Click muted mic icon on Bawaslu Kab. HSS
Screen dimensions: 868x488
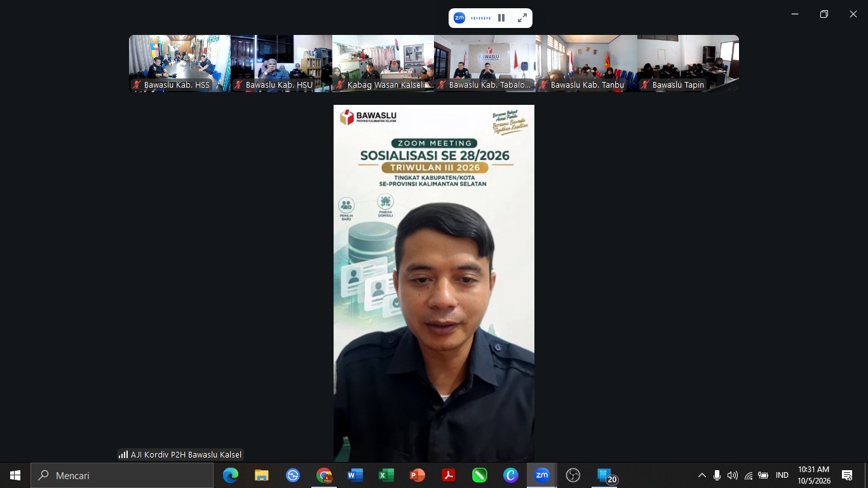pos(137,85)
